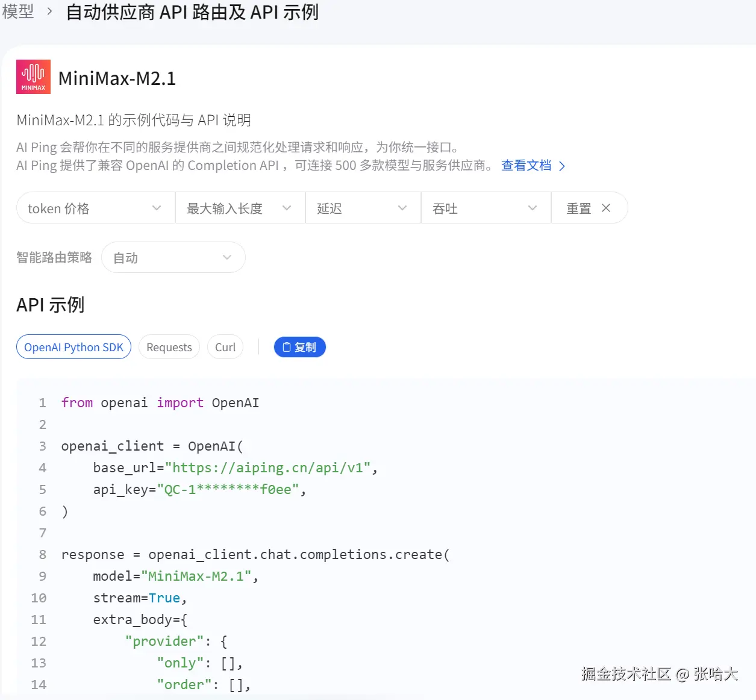Go to 模型 in the breadcrumb

tap(17, 11)
